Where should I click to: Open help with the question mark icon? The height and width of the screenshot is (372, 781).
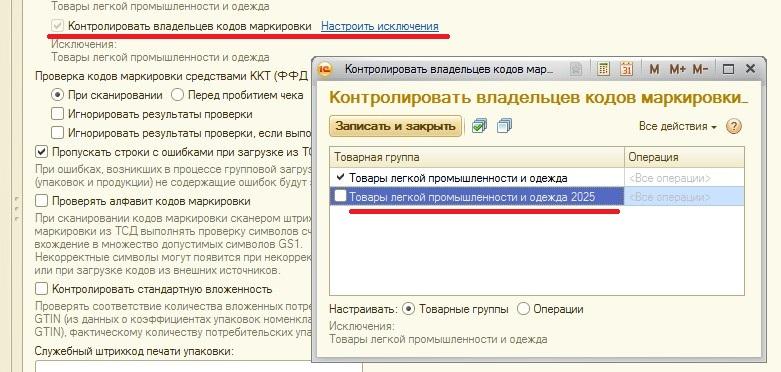(x=734, y=126)
